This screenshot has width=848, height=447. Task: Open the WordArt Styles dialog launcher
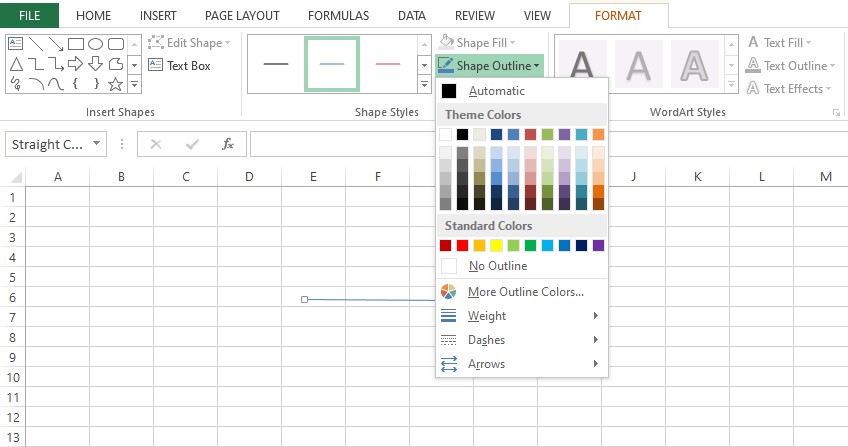click(837, 112)
